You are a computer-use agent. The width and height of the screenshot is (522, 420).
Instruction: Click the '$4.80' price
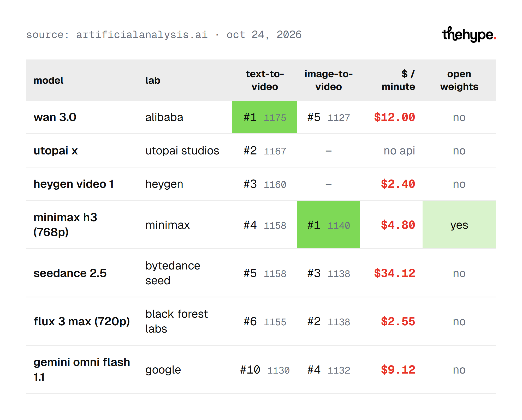[398, 225]
